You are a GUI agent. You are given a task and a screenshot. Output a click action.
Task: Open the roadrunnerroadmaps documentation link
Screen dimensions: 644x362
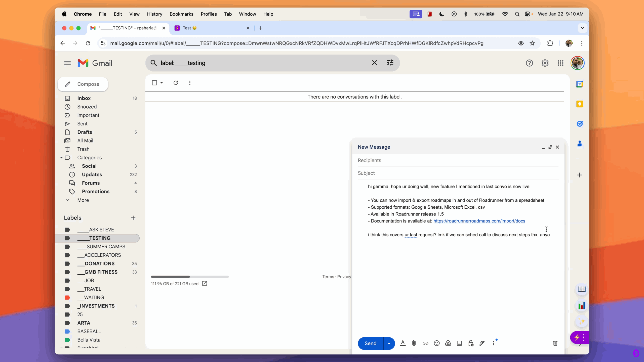tap(479, 221)
